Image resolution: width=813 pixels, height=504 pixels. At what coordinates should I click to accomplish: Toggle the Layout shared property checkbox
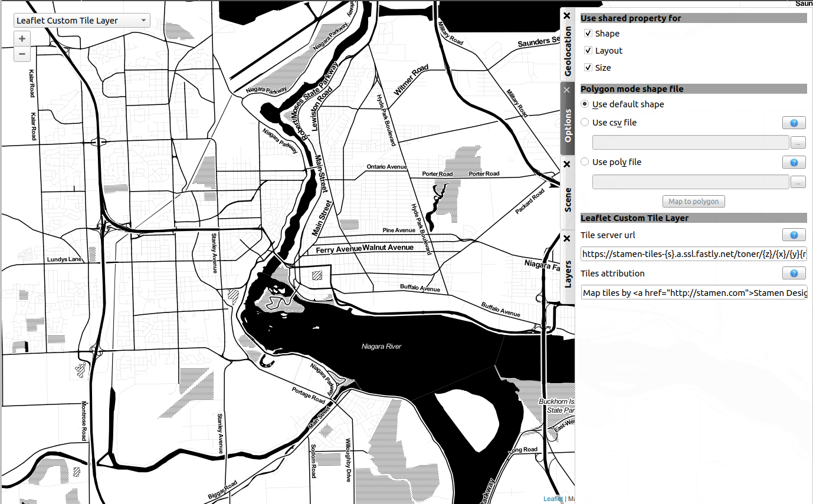click(588, 51)
